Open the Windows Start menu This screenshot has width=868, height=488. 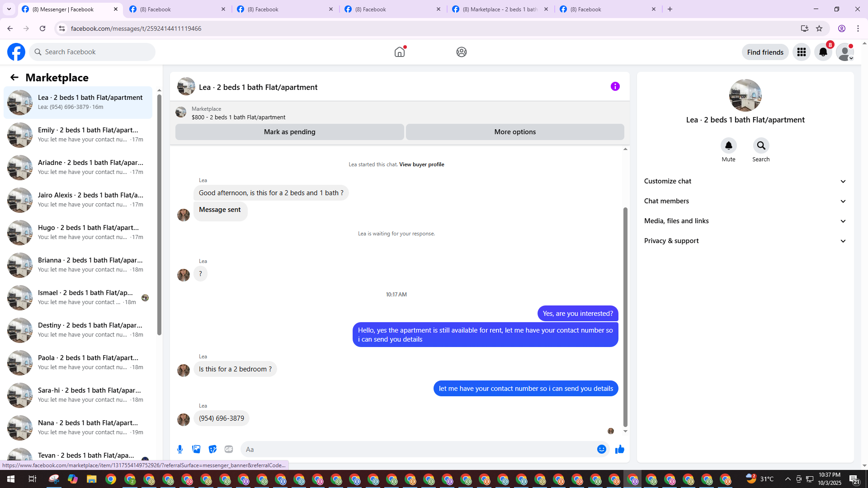pyautogui.click(x=11, y=479)
